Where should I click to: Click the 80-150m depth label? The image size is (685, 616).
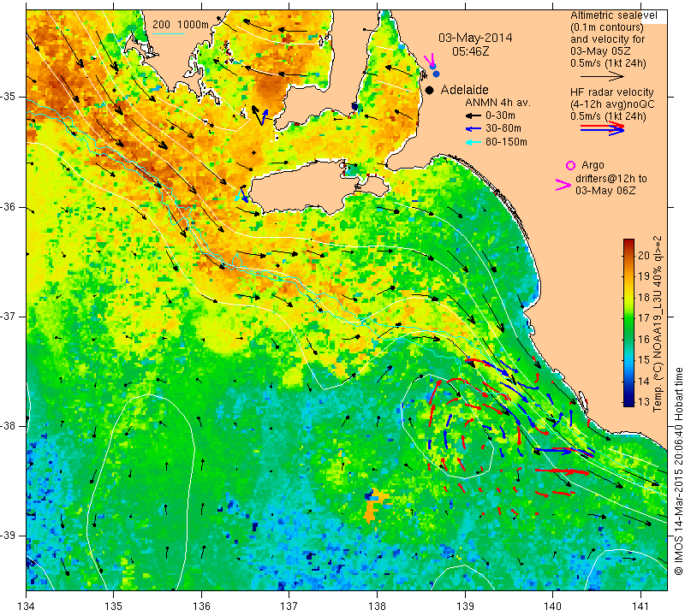[506, 142]
